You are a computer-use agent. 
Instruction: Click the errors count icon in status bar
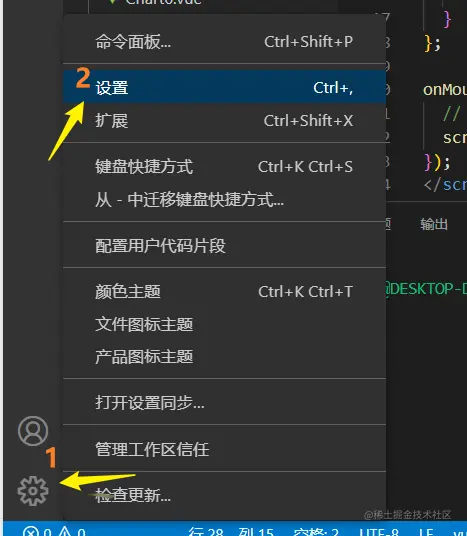click(31, 532)
